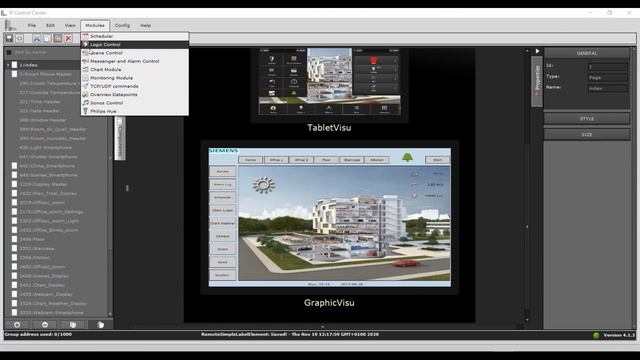Open the View menu
This screenshot has width=640, height=360.
coord(70,25)
